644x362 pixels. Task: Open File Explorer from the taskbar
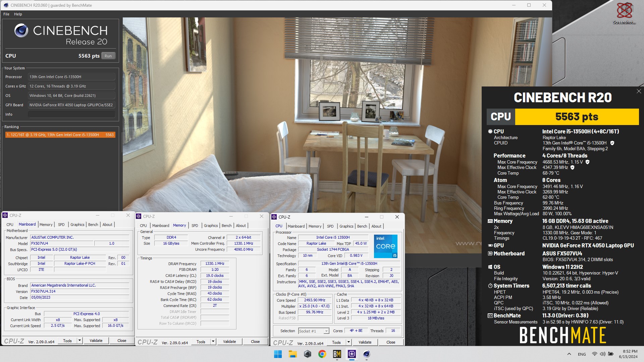[x=293, y=354]
